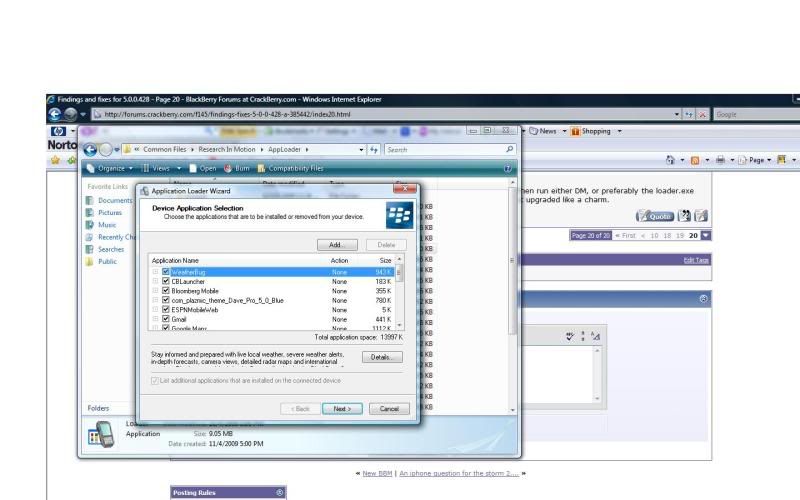Viewport: 800px width, 500px height.
Task: Click the red stop button beside address bar
Action: (702, 115)
